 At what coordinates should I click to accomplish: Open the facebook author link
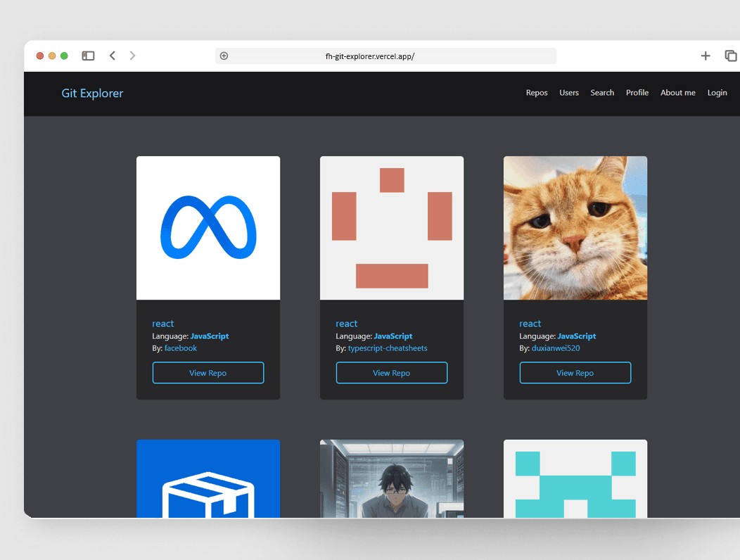(x=181, y=348)
